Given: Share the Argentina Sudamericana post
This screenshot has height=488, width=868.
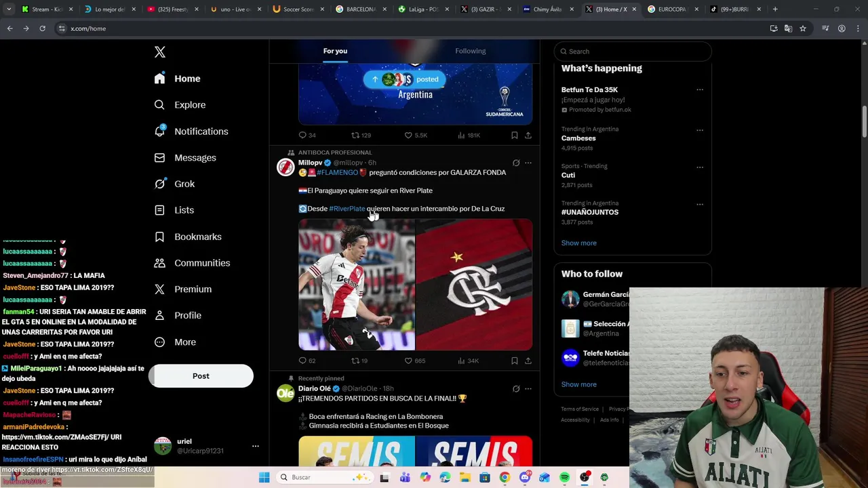Looking at the screenshot, I should coord(528,136).
